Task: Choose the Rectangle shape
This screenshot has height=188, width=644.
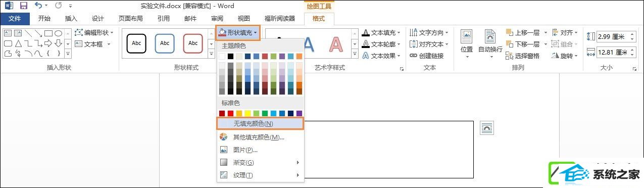Action: click(x=48, y=33)
